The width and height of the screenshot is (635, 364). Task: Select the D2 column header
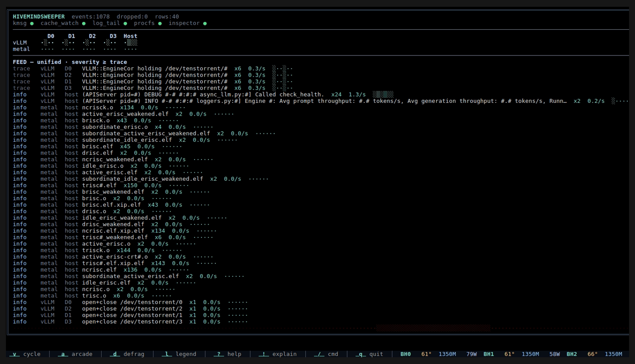coord(92,36)
